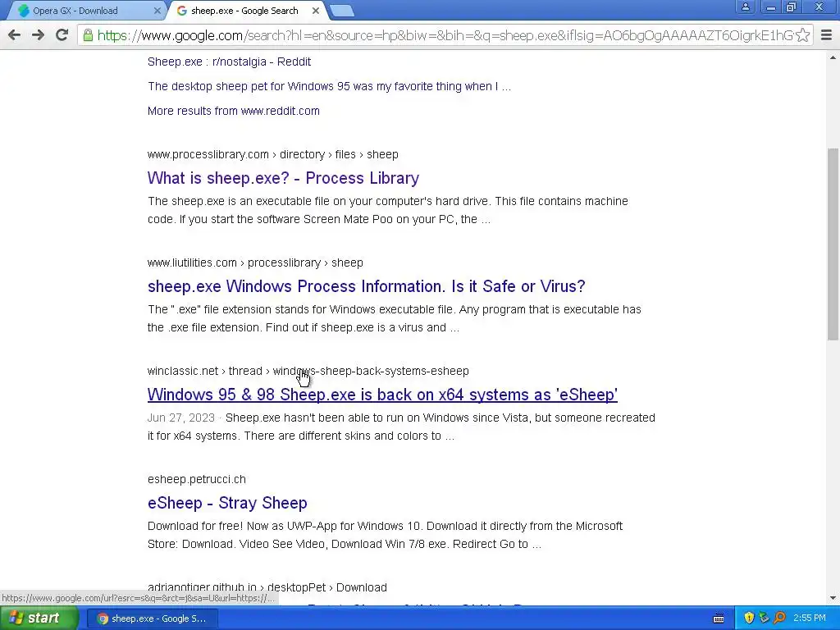840x630 pixels.
Task: Click the tray icon left of the magnifier
Action: (x=764, y=619)
